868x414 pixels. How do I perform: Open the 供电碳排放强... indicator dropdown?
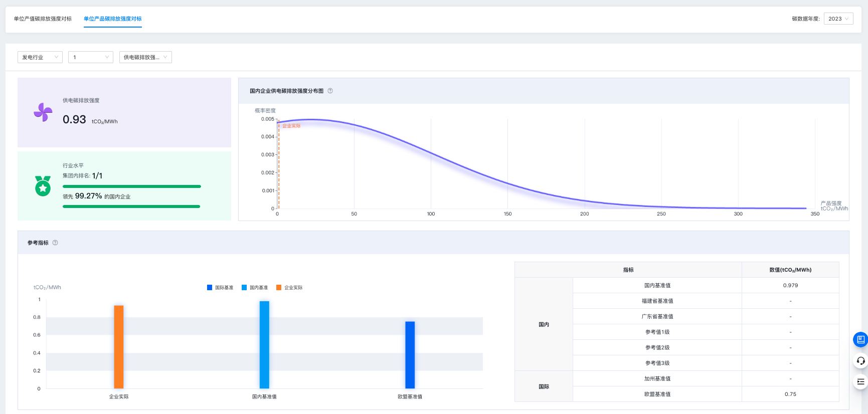click(145, 57)
